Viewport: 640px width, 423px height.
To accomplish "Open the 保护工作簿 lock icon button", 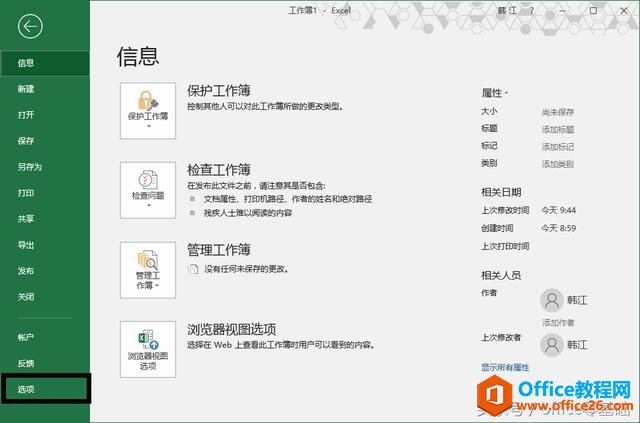I will (148, 108).
